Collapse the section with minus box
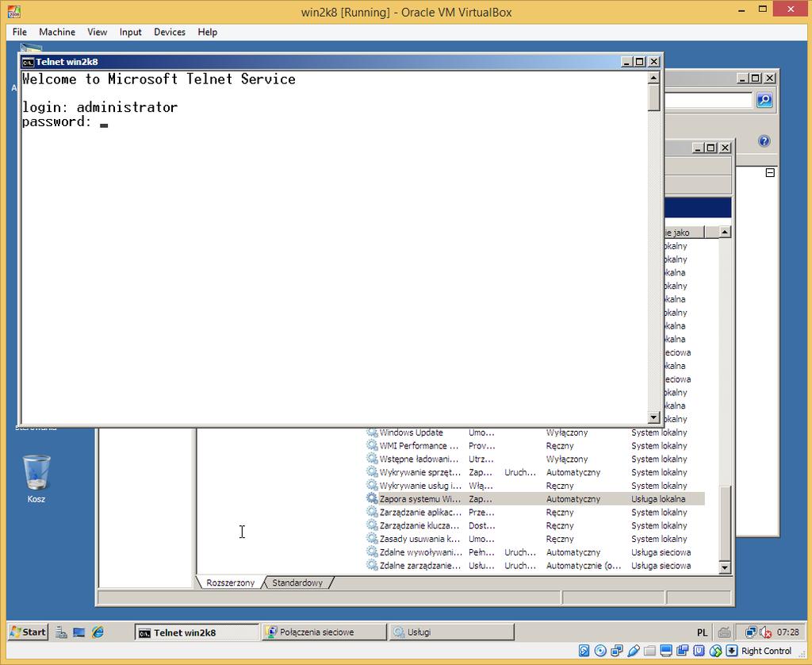 point(770,173)
